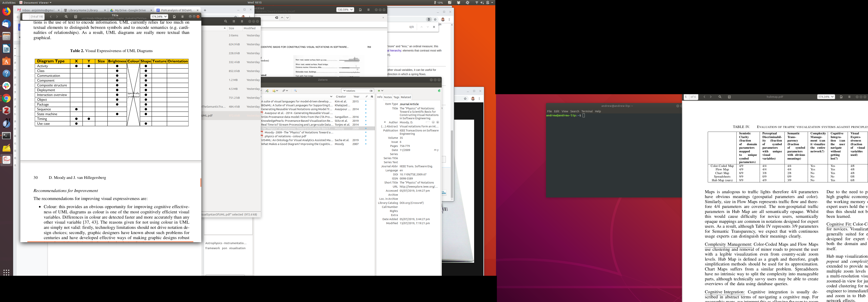This screenshot has height=302, width=868.
Task: Open Zotero advanced search magnifier
Action: point(295,91)
